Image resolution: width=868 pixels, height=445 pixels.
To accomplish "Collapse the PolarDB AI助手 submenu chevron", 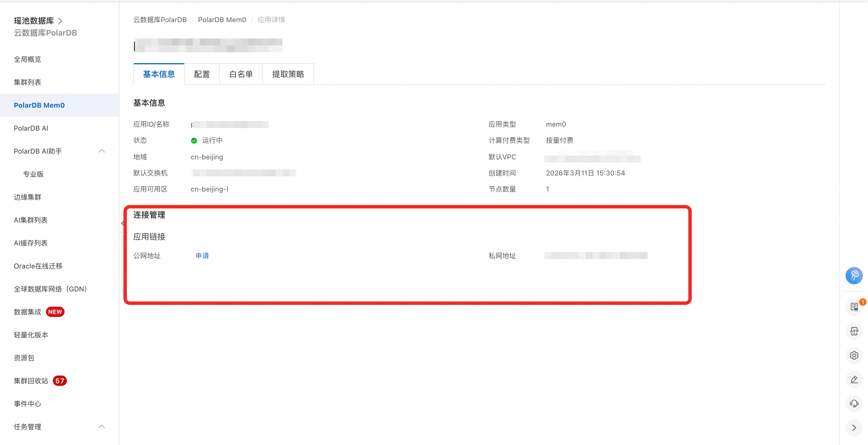I will [x=101, y=151].
